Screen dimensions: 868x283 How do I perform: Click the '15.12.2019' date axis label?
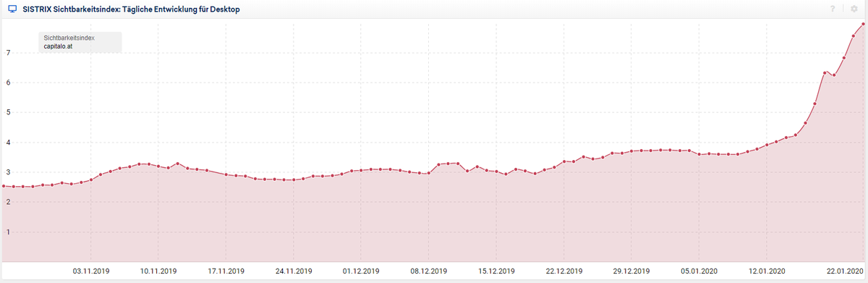(496, 271)
